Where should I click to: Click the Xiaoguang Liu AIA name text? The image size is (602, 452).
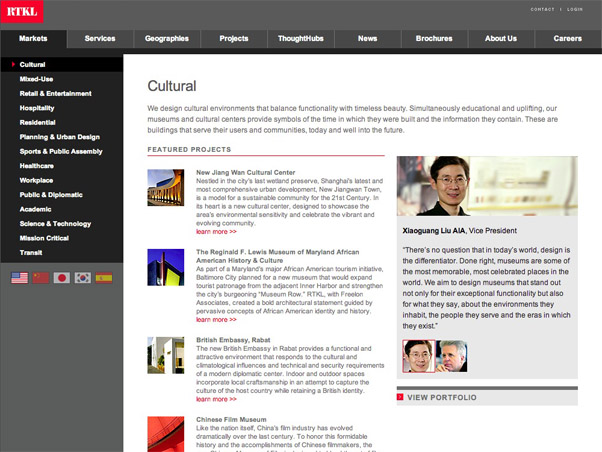[x=434, y=231]
